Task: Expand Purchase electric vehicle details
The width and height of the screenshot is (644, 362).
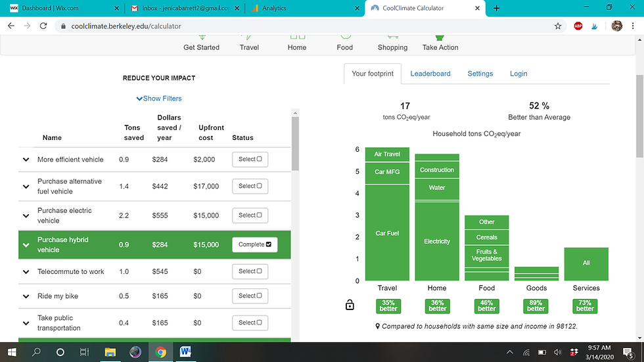Action: [26, 215]
